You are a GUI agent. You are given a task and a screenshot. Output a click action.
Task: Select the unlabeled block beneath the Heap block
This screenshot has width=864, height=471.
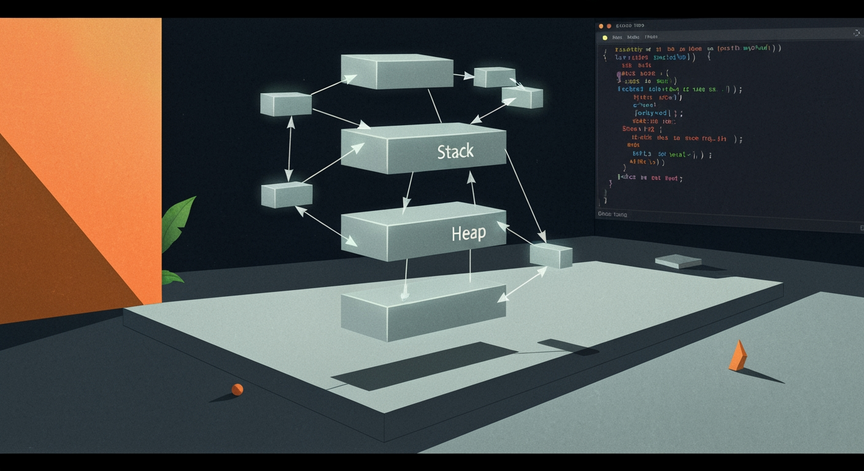pyautogui.click(x=423, y=312)
